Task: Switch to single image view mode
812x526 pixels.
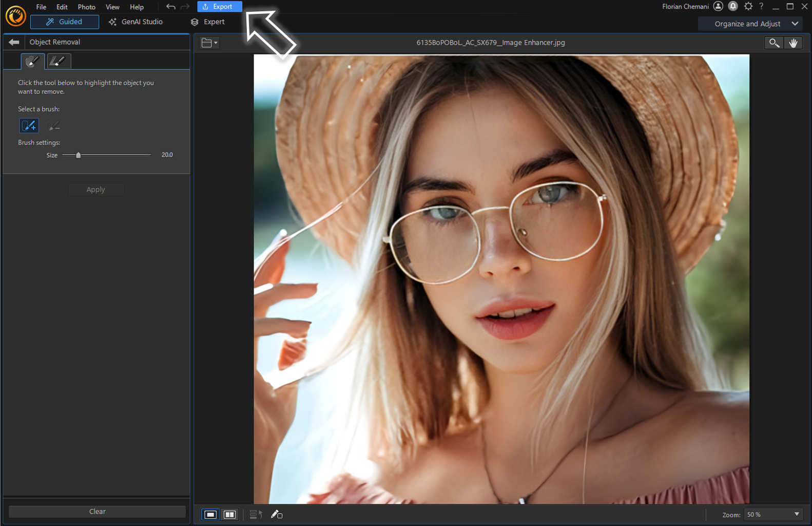Action: coord(210,514)
